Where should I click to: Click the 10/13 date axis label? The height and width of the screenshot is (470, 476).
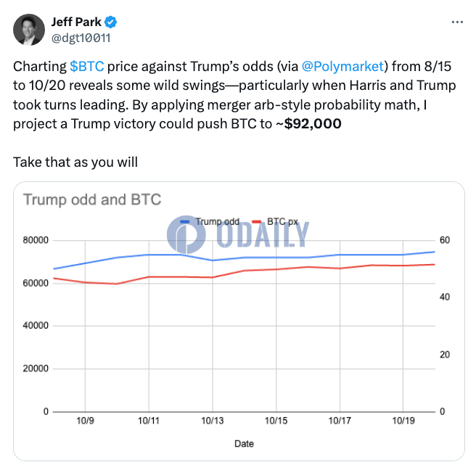pyautogui.click(x=213, y=420)
